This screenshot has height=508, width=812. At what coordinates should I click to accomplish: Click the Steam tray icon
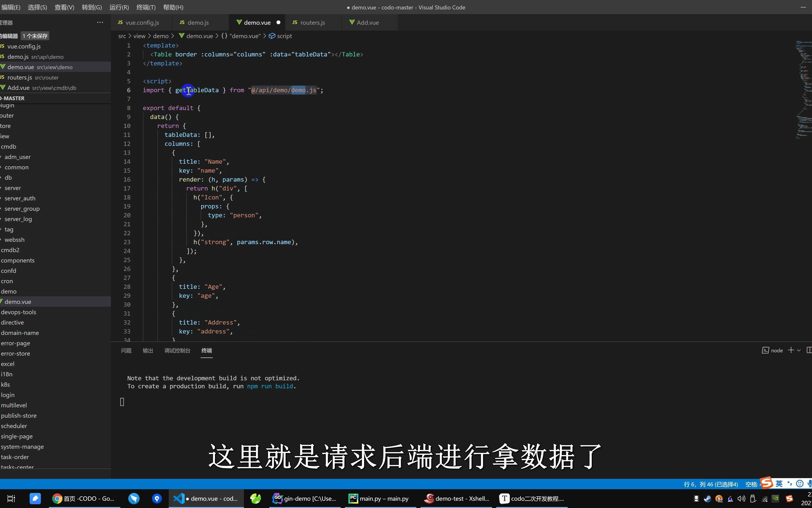click(707, 499)
